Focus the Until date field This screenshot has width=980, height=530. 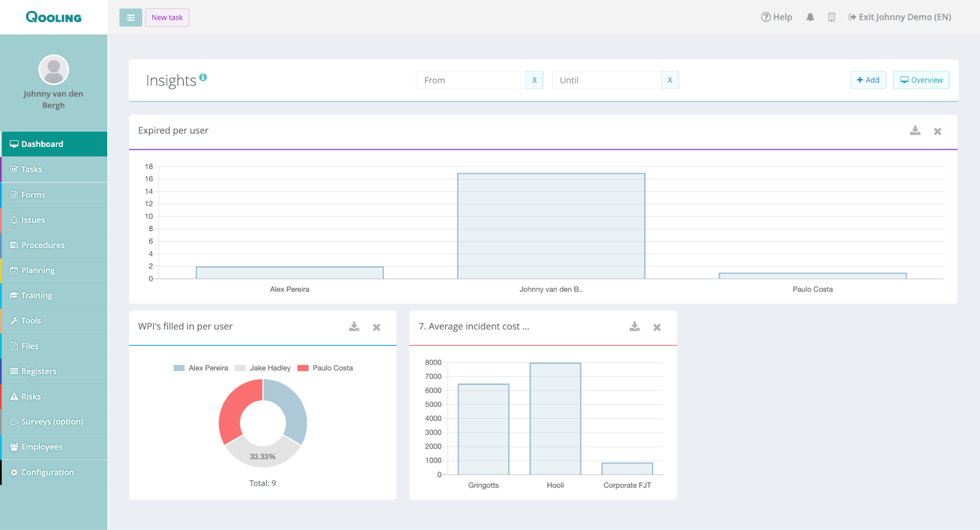(606, 80)
